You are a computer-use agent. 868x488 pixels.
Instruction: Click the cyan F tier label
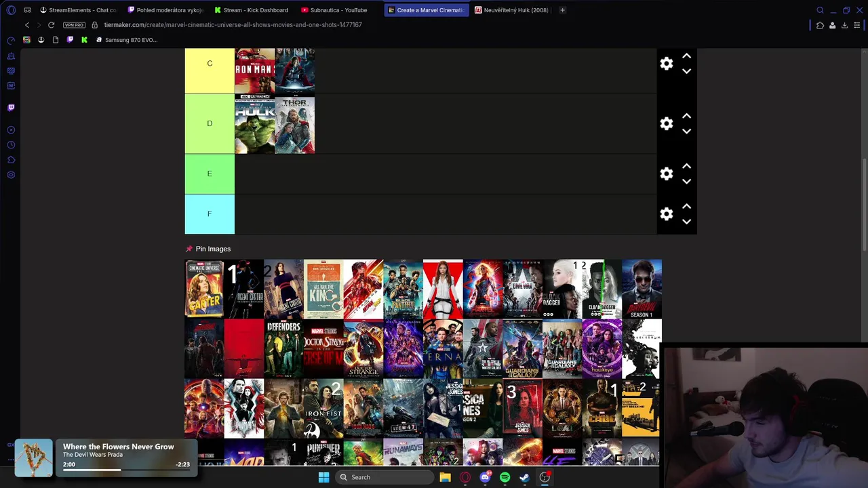(210, 214)
